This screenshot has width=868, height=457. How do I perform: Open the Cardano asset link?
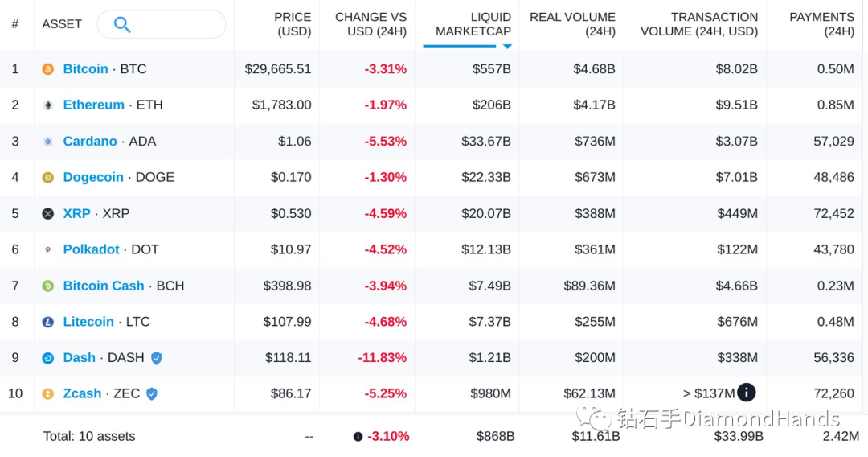(90, 142)
